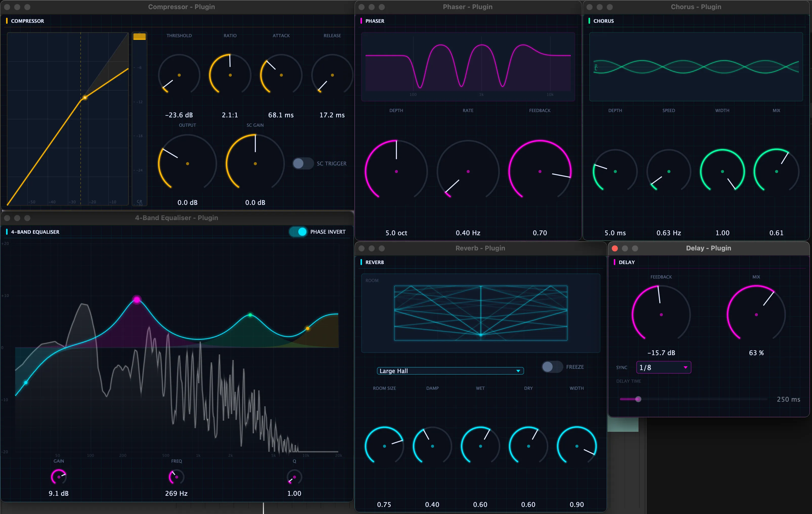This screenshot has width=812, height=514.
Task: Select the orange EQ band node
Action: click(307, 328)
